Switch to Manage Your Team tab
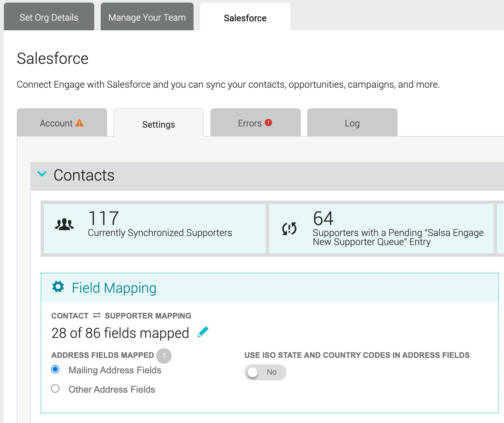The image size is (504, 423). point(147,17)
